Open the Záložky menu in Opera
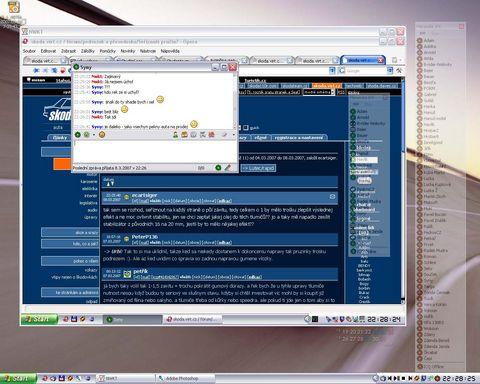This screenshot has height=384, width=480. tap(88, 51)
